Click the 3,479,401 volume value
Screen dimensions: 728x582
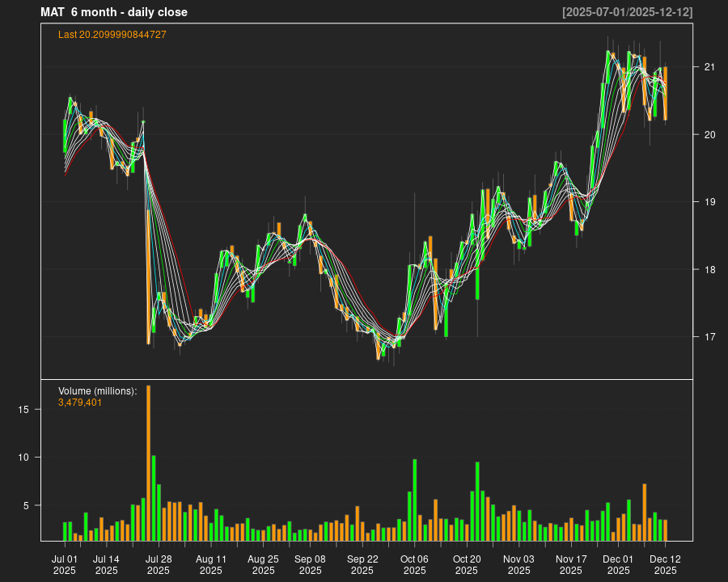pyautogui.click(x=80, y=403)
